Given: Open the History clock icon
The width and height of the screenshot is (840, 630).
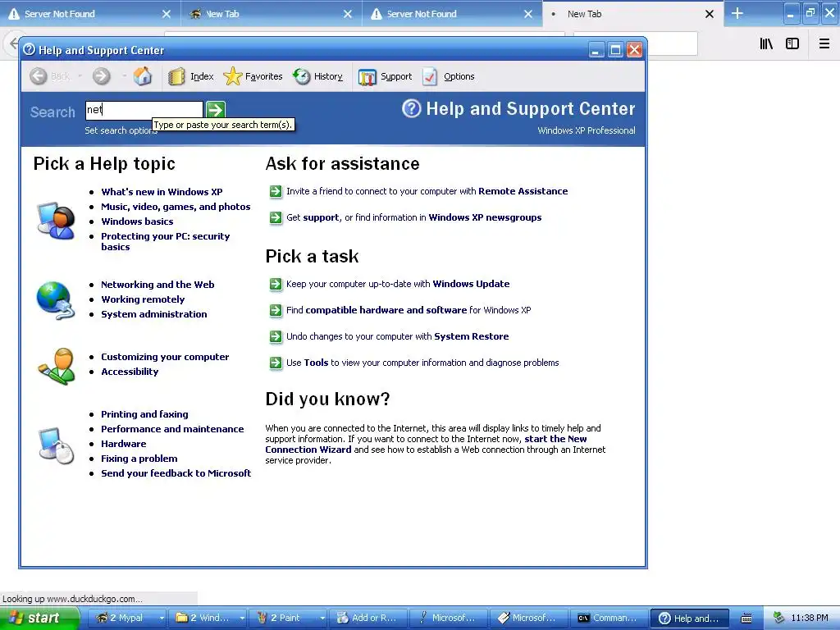Looking at the screenshot, I should pos(302,76).
